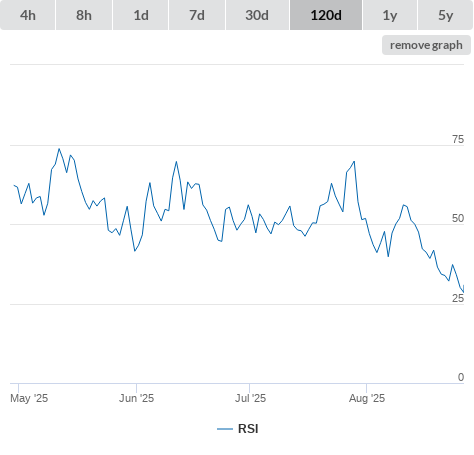
Task: Click the Jul '25 axis label
Action: pos(250,398)
